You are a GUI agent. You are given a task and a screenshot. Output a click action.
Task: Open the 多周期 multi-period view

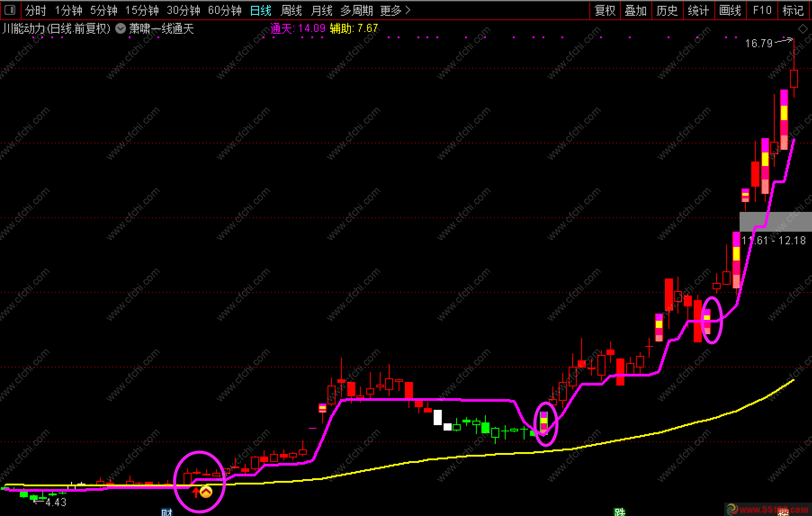click(357, 10)
